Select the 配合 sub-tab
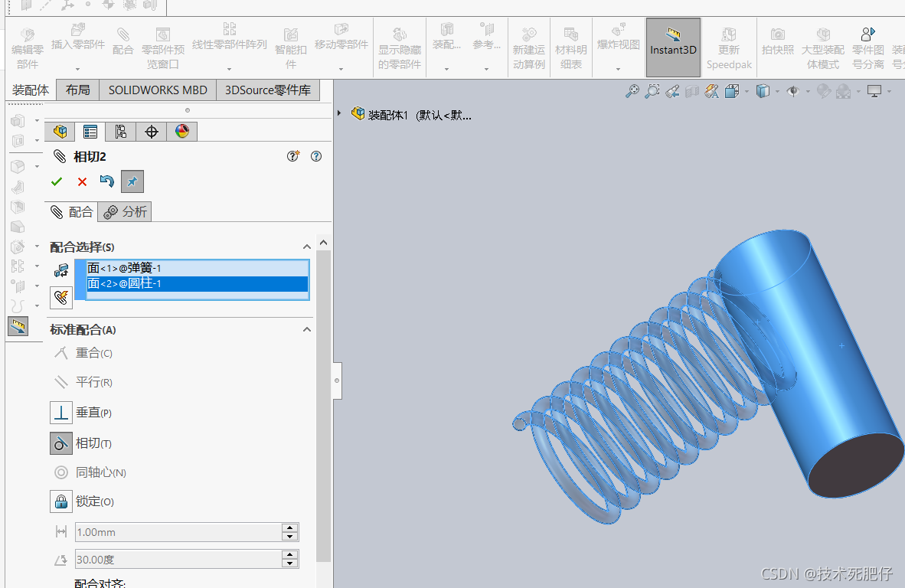Screen dimensions: 905x588 71,212
